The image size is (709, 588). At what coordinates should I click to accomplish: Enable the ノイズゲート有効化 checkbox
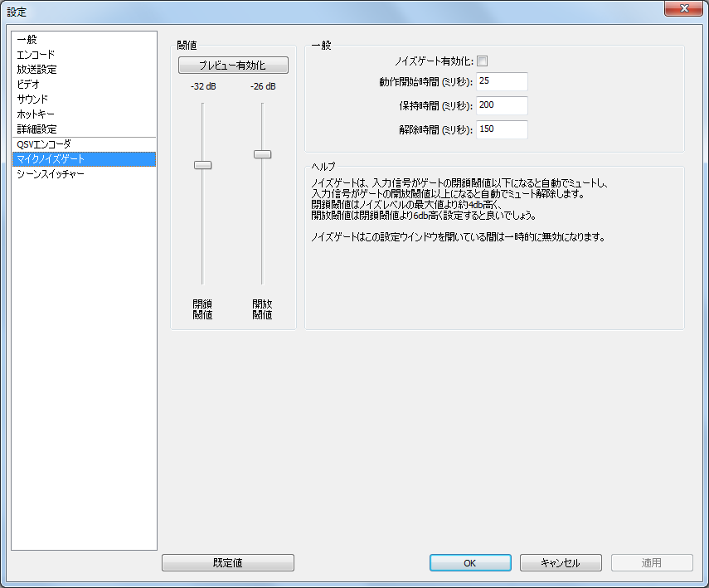(482, 61)
